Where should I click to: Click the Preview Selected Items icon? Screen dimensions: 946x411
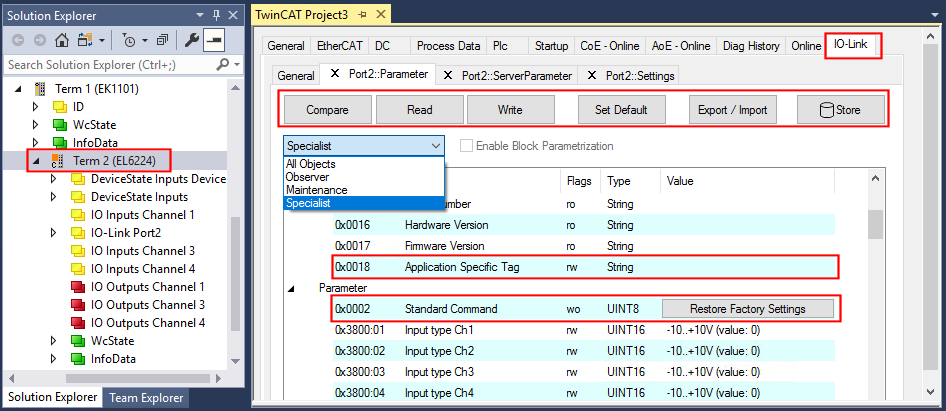click(x=214, y=40)
